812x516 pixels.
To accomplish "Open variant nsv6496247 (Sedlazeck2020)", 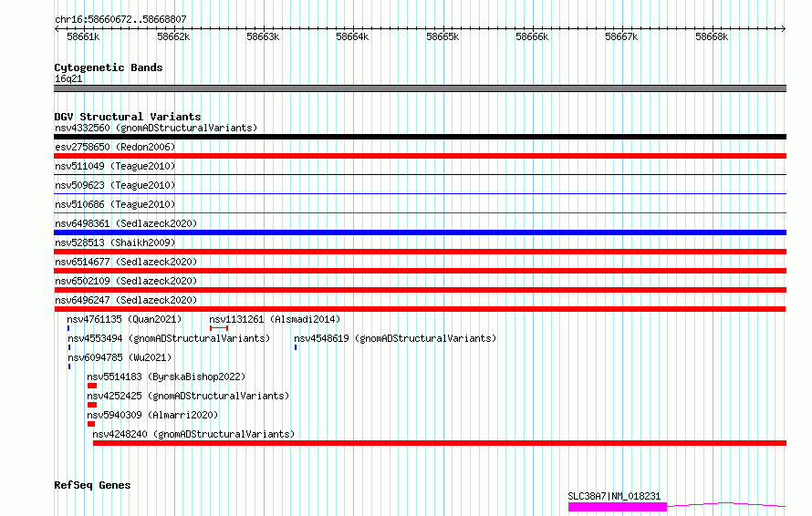I will point(126,300).
